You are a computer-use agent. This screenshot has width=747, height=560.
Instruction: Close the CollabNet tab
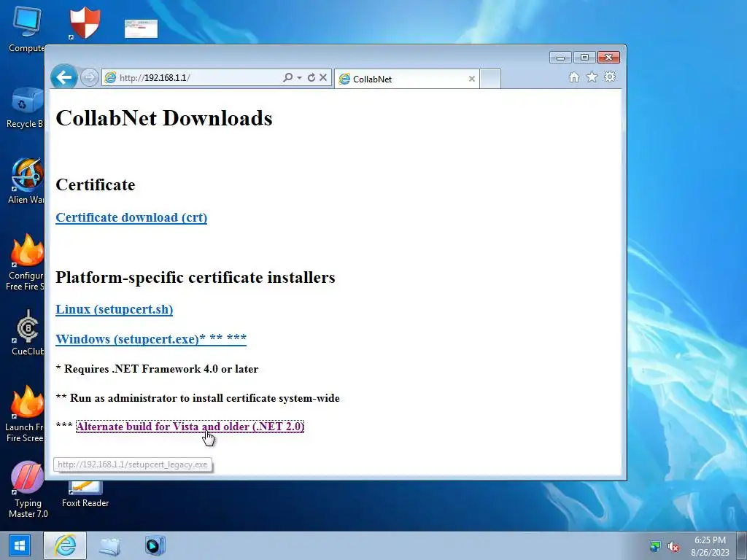[472, 79]
